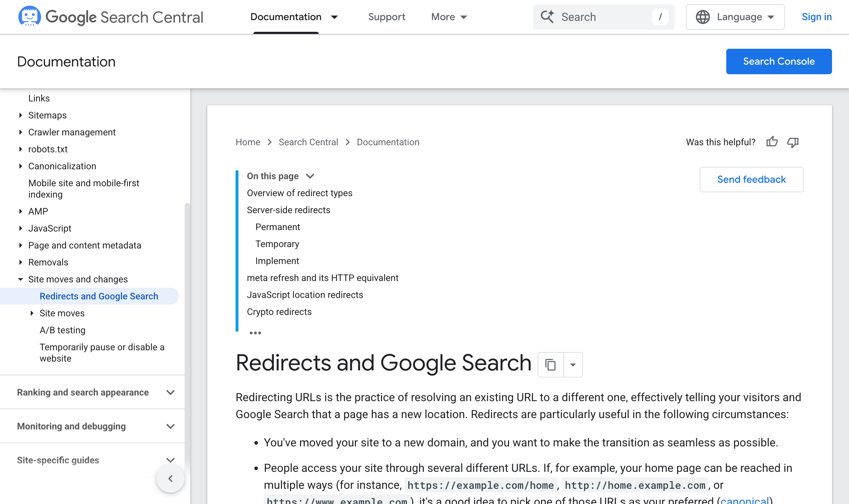849x504 pixels.
Task: Expand the Removals tree item
Action: coord(21,262)
